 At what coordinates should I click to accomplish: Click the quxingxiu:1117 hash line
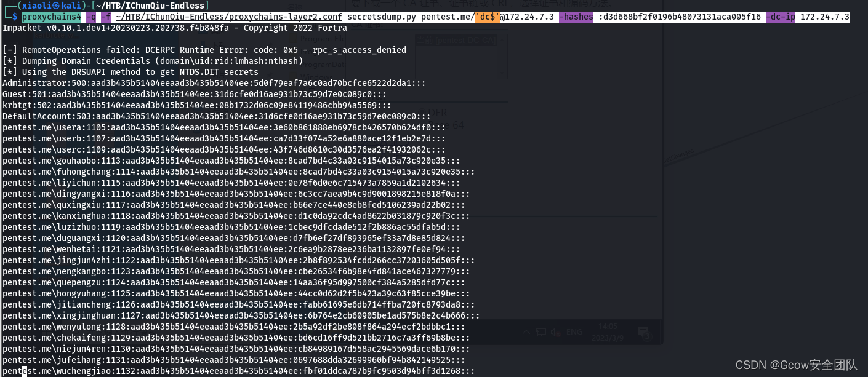[234, 205]
